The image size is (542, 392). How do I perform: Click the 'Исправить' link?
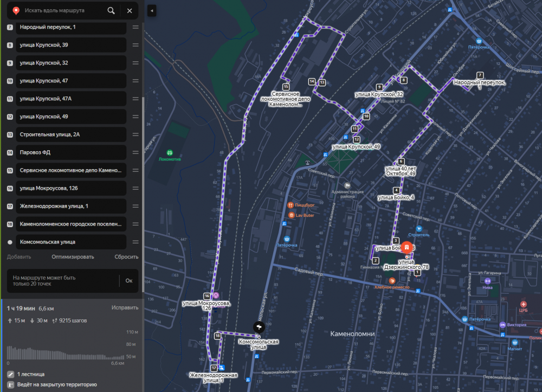point(125,307)
